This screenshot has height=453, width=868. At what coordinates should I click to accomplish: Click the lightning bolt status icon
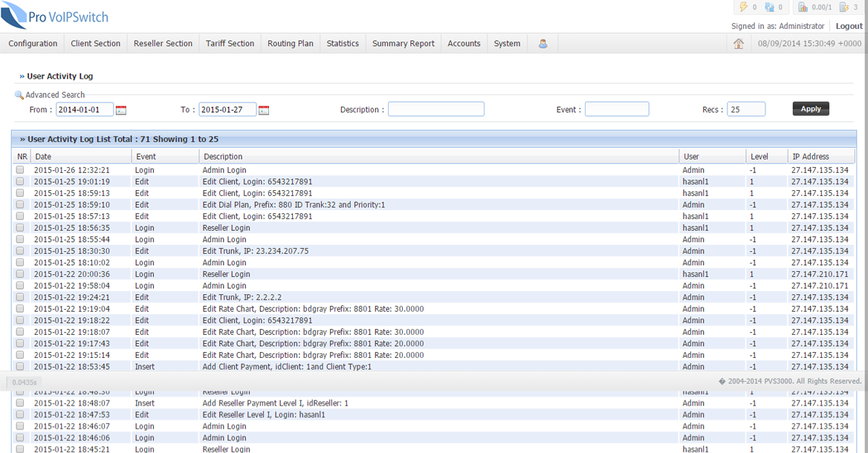743,7
